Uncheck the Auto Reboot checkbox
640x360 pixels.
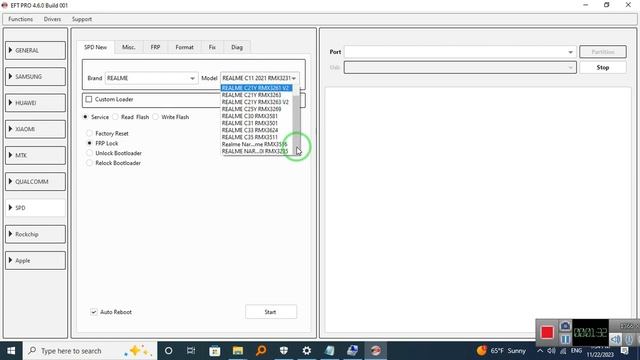pyautogui.click(x=93, y=312)
